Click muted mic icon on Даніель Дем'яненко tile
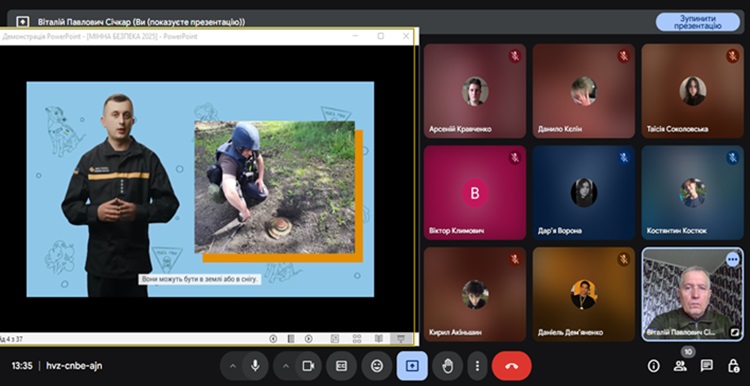 624,259
